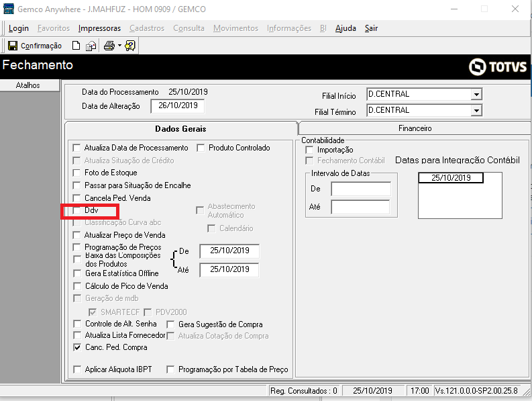Image resolution: width=532 pixels, height=401 pixels.
Task: Switch to the Financeiro tab
Action: click(415, 128)
